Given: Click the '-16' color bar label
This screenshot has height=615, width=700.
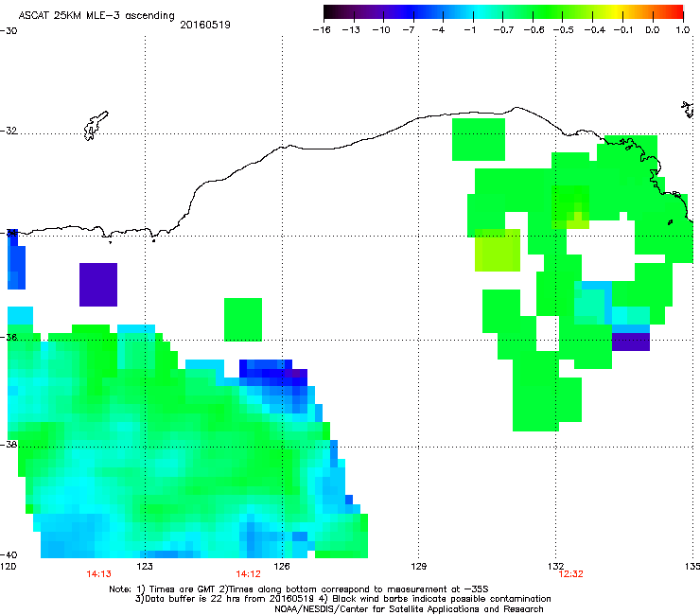Looking at the screenshot, I should [x=322, y=30].
